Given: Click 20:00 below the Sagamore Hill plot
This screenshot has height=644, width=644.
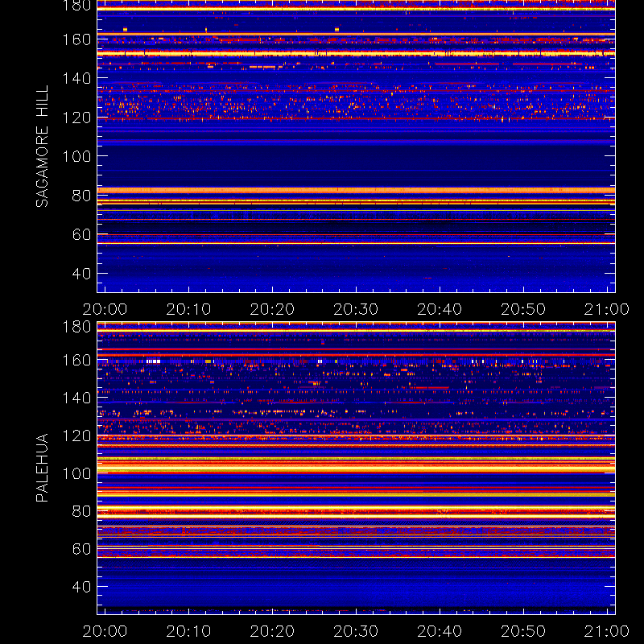Looking at the screenshot, I should (105, 309).
